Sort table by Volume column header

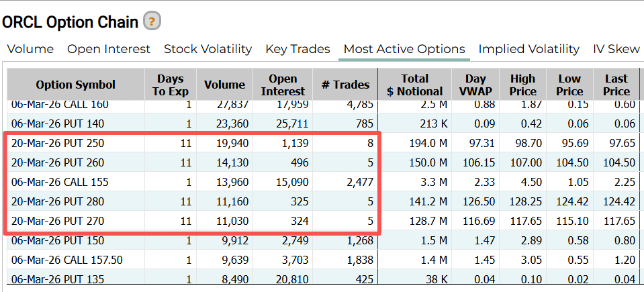click(224, 85)
